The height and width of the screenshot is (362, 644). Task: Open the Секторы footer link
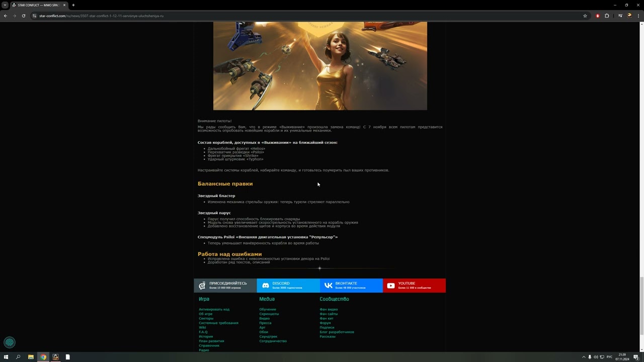[206, 318]
